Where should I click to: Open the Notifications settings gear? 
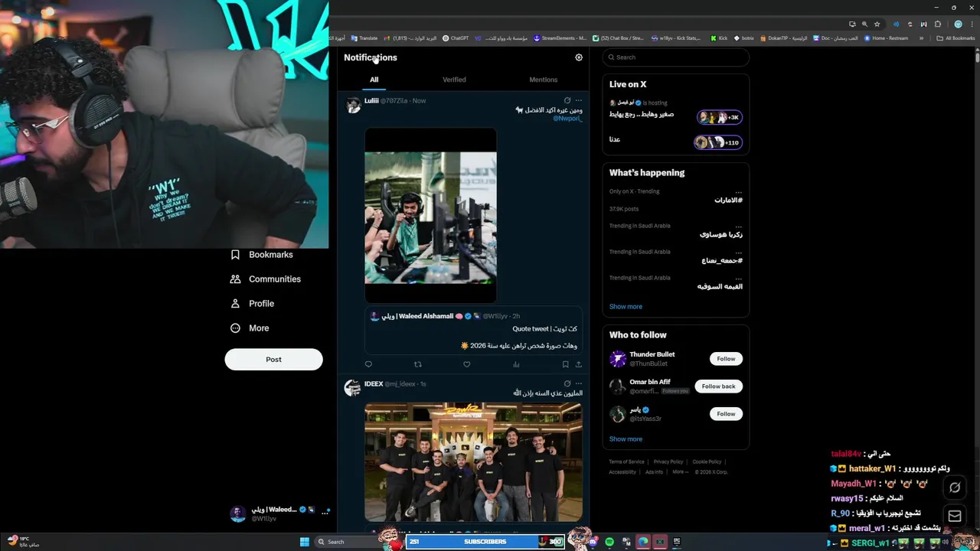[579, 57]
